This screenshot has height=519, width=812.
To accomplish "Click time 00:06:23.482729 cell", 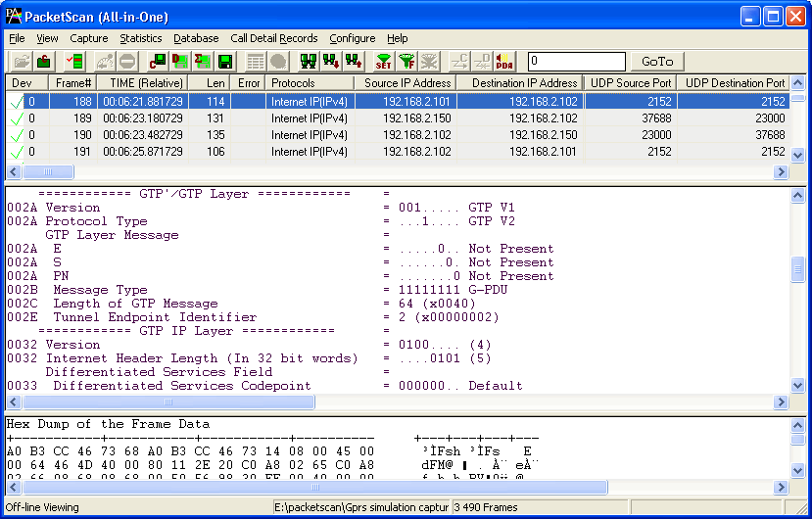I will tap(143, 135).
